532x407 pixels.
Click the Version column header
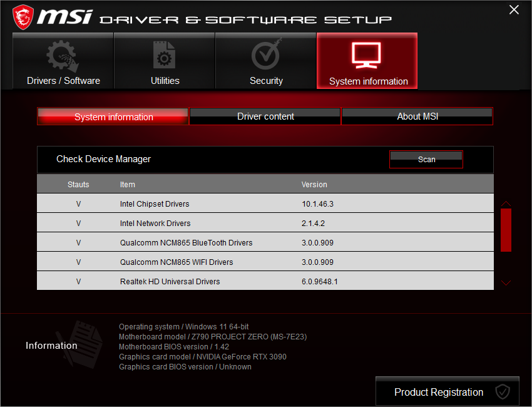(x=314, y=184)
